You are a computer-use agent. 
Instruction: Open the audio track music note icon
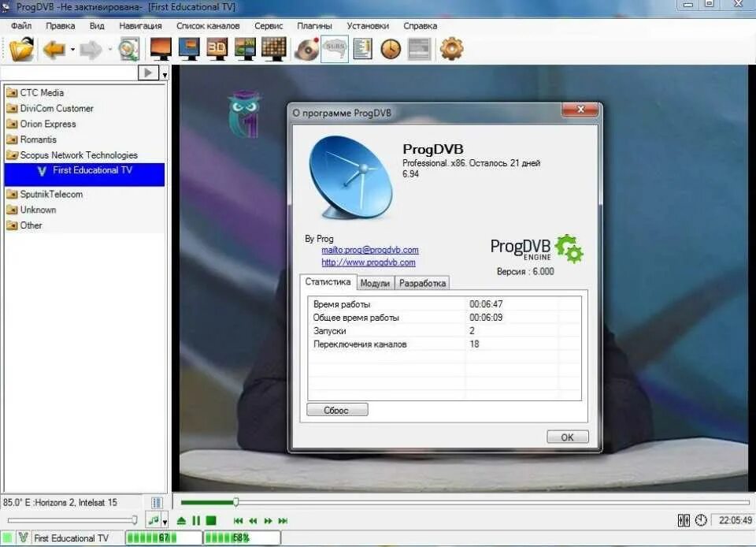(154, 520)
